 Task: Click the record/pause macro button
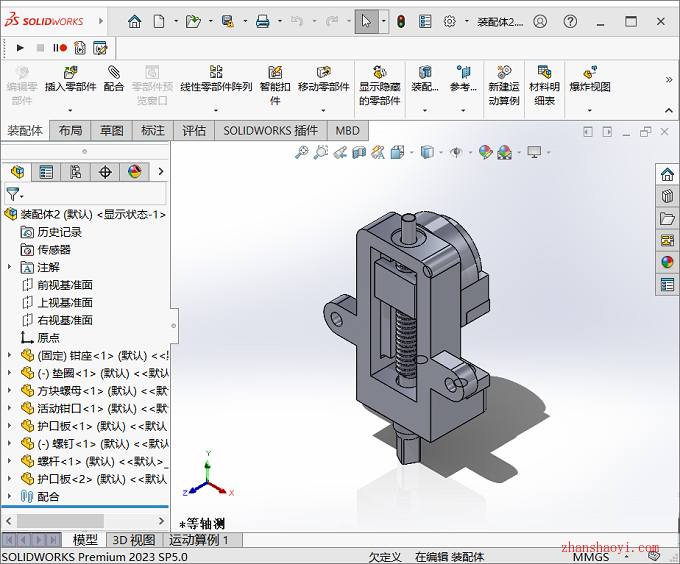click(60, 48)
